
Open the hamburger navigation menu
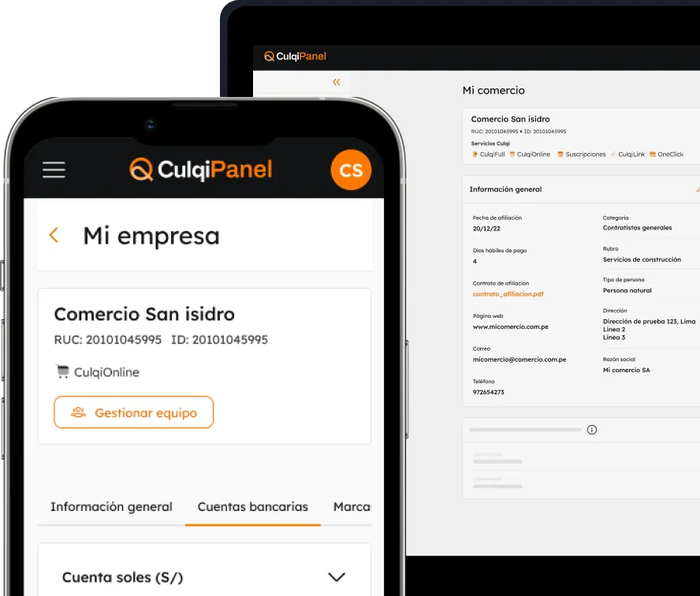[x=53, y=169]
